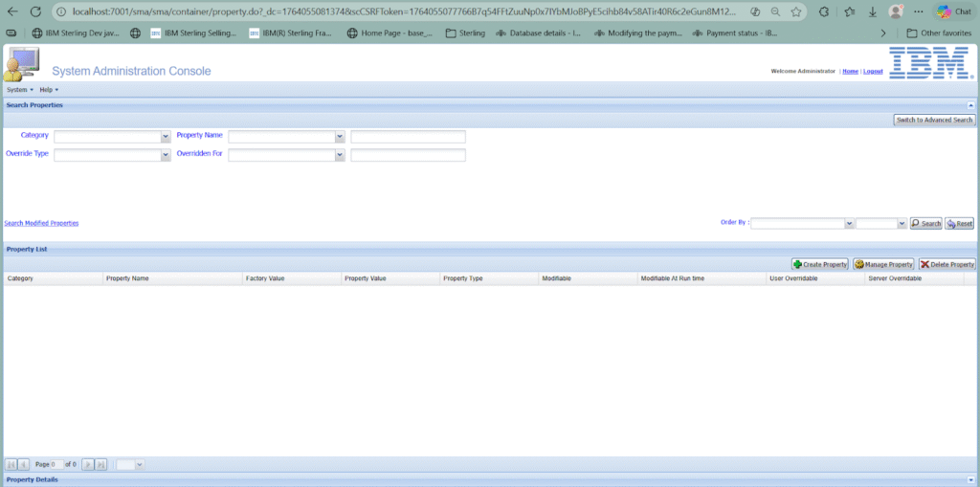
Task: Go to the first page of results
Action: tap(11, 464)
